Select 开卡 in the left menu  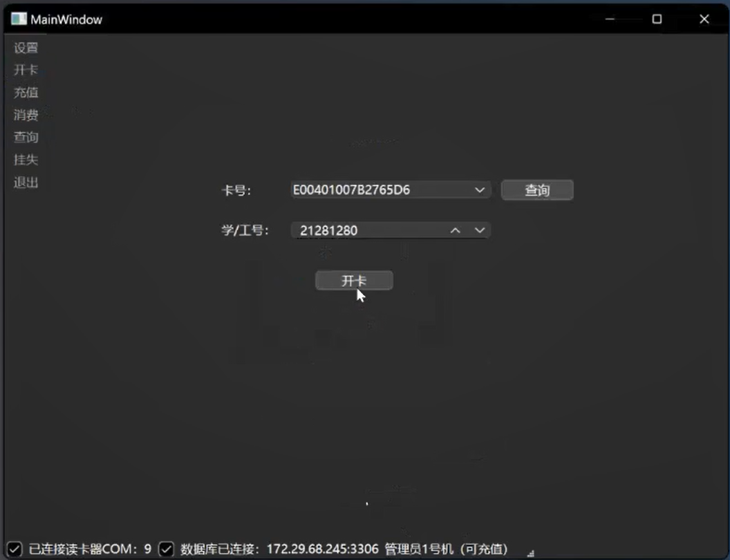[x=26, y=70]
